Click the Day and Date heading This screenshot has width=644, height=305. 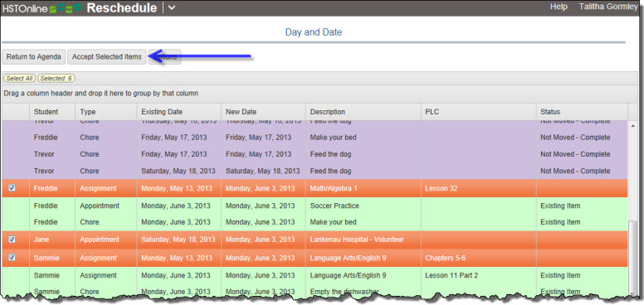[314, 32]
